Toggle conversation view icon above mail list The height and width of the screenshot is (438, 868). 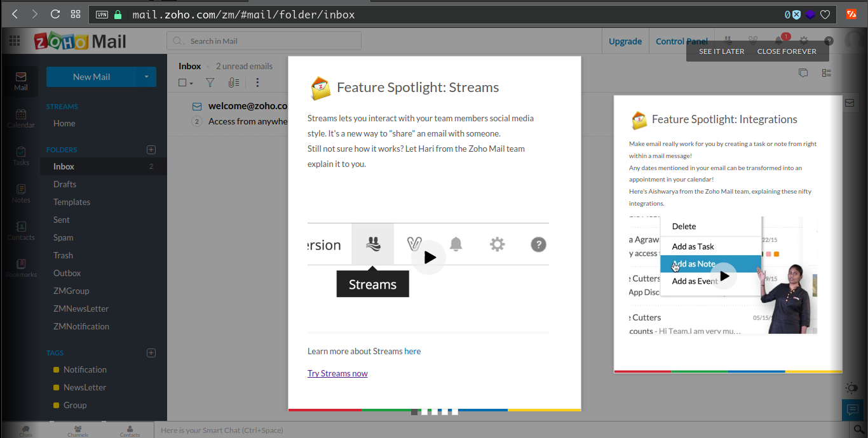[x=803, y=73]
